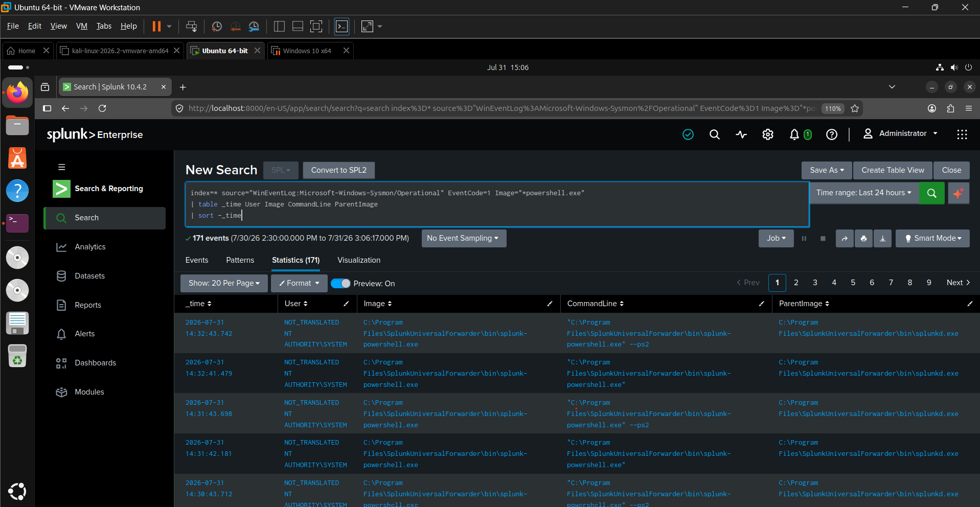Image resolution: width=980 pixels, height=507 pixels.
Task: Collapse the sidebar using the hamburger icon
Action: [62, 167]
